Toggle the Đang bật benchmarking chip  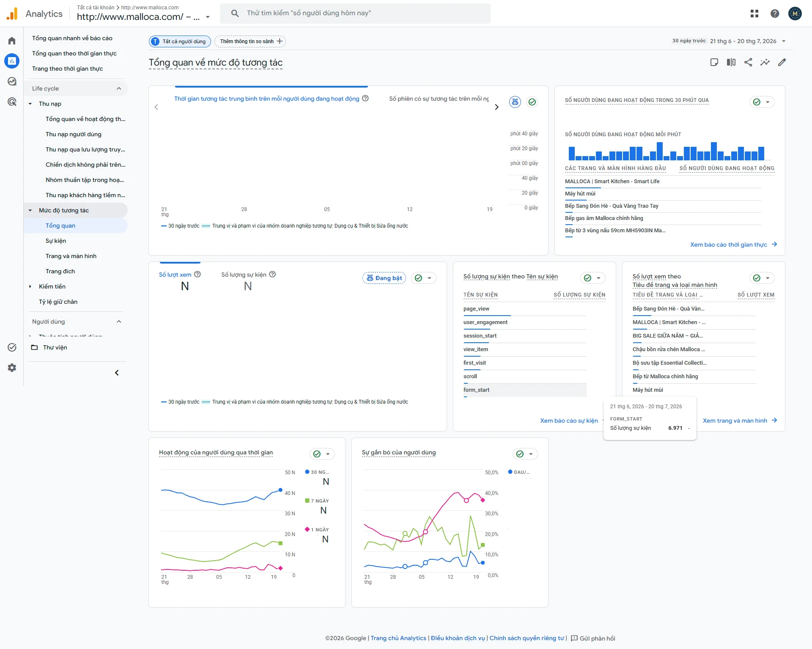384,278
